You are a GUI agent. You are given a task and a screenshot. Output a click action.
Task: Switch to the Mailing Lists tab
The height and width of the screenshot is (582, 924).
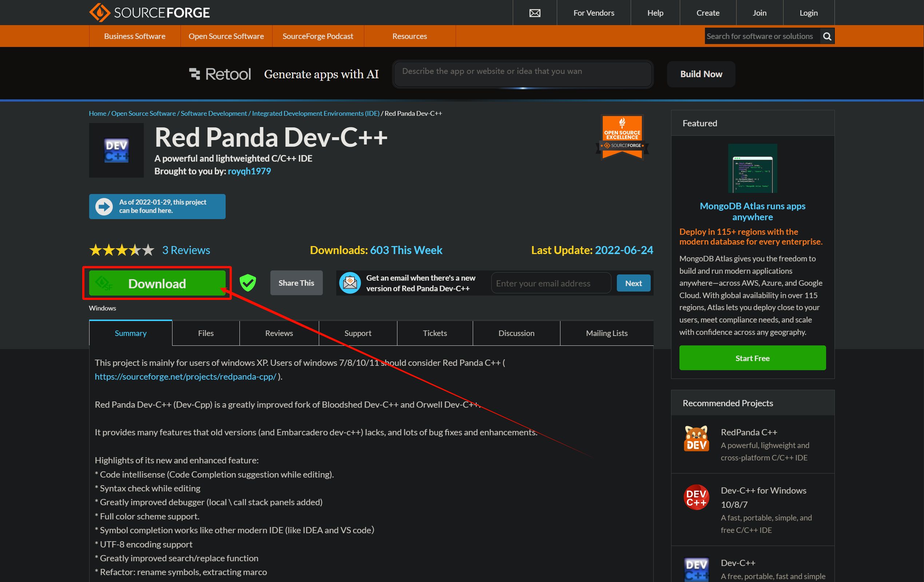607,333
